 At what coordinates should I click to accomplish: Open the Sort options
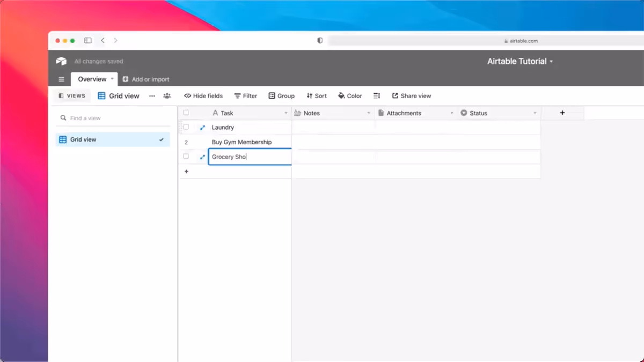316,95
